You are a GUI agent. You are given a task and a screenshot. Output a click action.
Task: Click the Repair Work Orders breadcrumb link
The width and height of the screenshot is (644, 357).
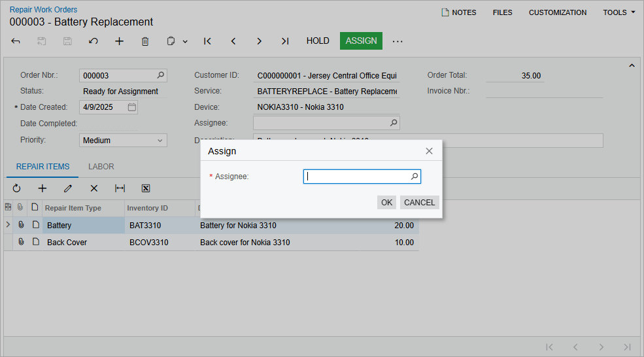(43, 10)
